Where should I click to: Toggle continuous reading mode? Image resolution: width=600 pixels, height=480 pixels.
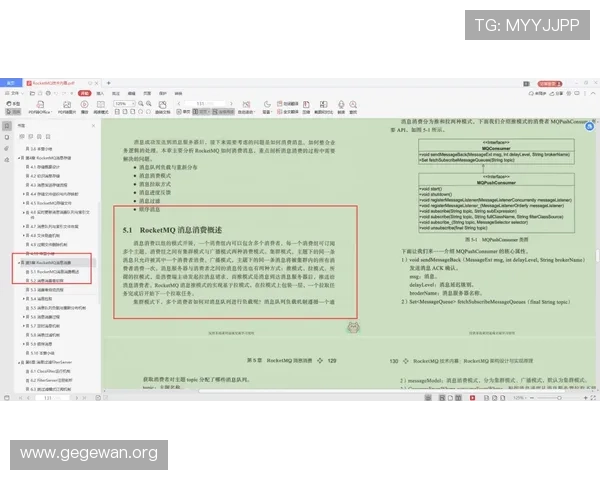pyautogui.click(x=223, y=112)
